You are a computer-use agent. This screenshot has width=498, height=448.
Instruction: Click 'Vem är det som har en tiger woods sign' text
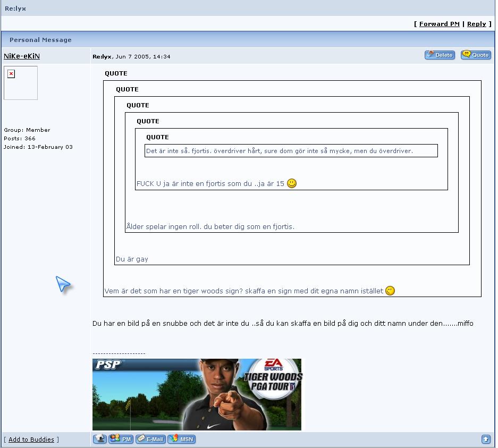(x=173, y=291)
